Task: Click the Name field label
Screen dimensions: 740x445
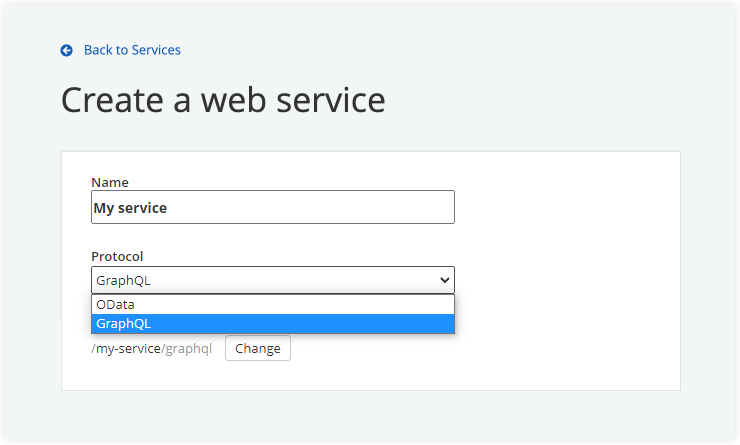Action: (x=110, y=182)
